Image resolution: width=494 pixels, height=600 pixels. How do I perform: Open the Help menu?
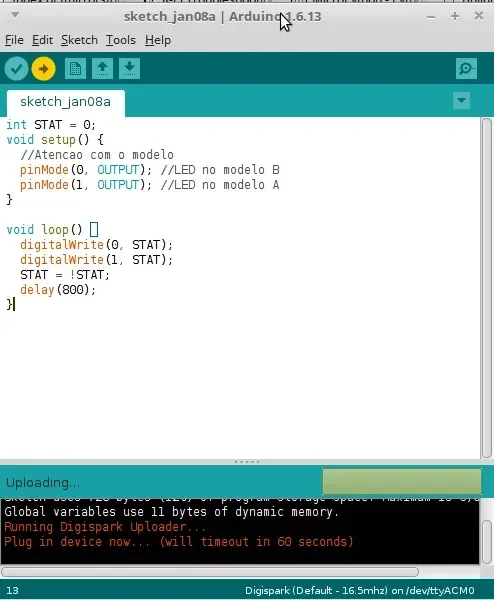coord(158,40)
